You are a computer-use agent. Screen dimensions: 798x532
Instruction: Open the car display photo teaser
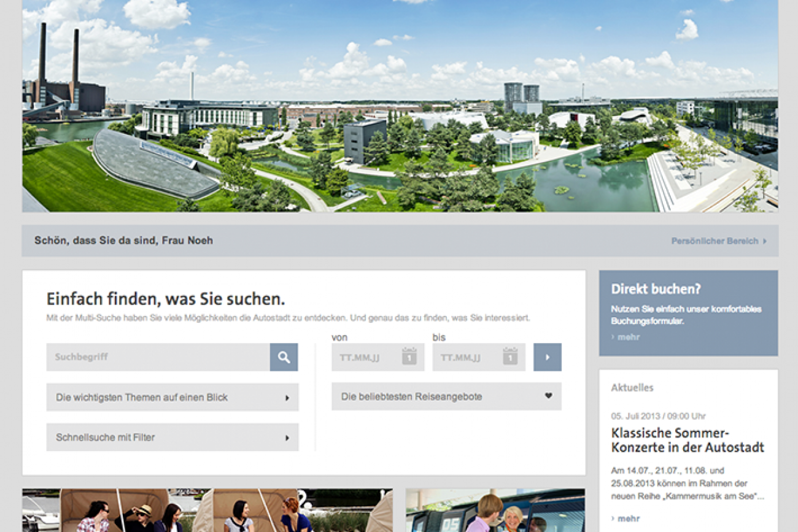click(x=495, y=511)
